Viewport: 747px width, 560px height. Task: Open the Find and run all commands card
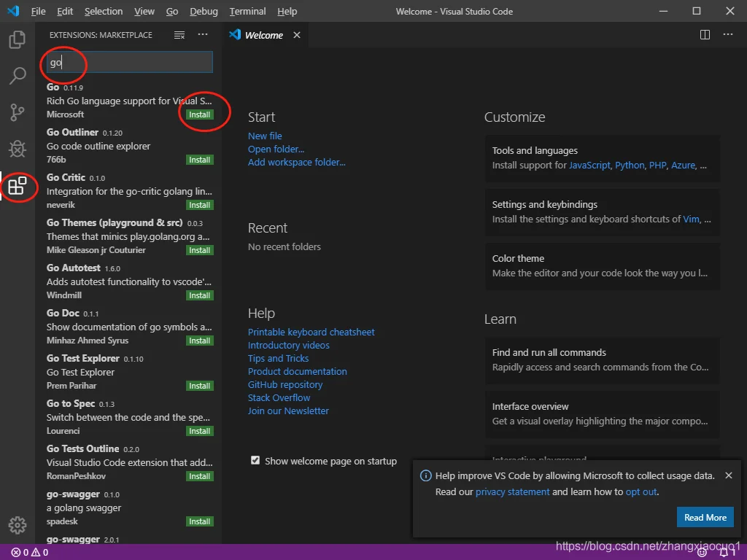coord(602,360)
